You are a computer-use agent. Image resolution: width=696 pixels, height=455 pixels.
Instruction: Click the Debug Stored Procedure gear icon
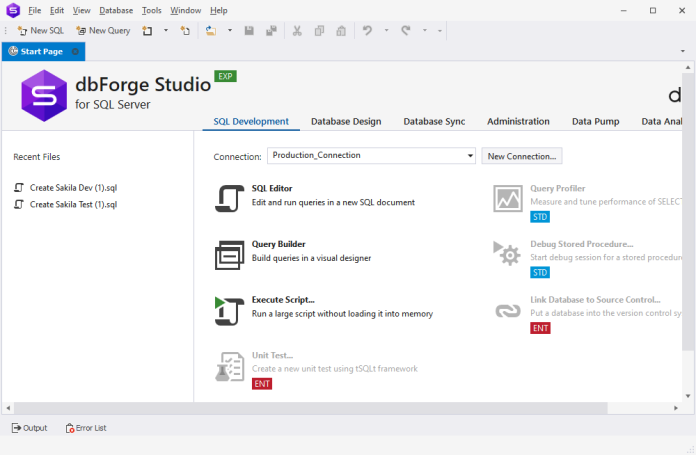pos(508,254)
